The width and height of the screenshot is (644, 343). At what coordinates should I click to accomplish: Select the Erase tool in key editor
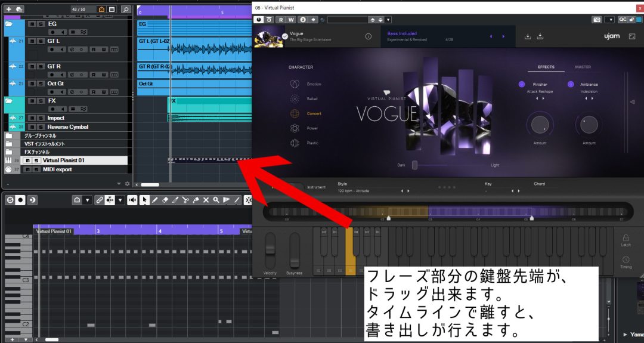[165, 200]
